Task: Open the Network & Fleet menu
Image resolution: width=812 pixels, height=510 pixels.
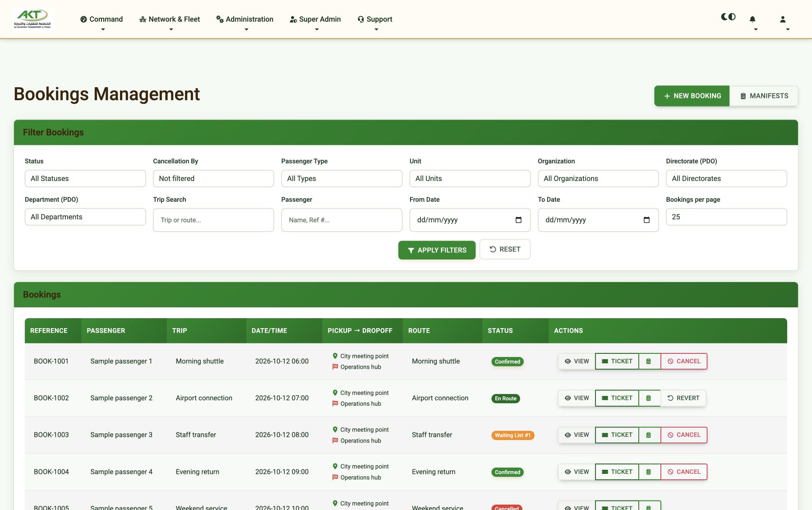Action: click(x=170, y=19)
